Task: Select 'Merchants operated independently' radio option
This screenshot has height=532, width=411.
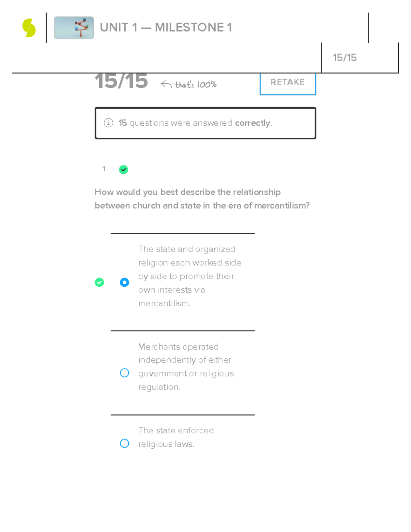Action: coord(124,373)
